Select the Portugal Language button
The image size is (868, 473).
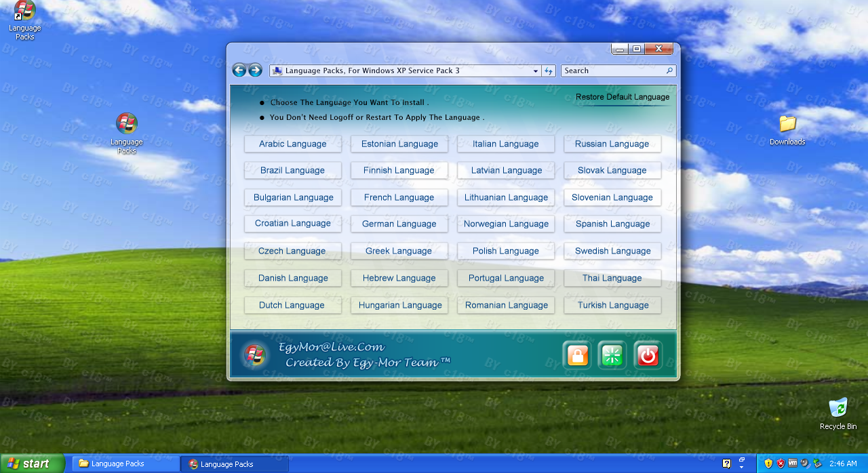[506, 278]
